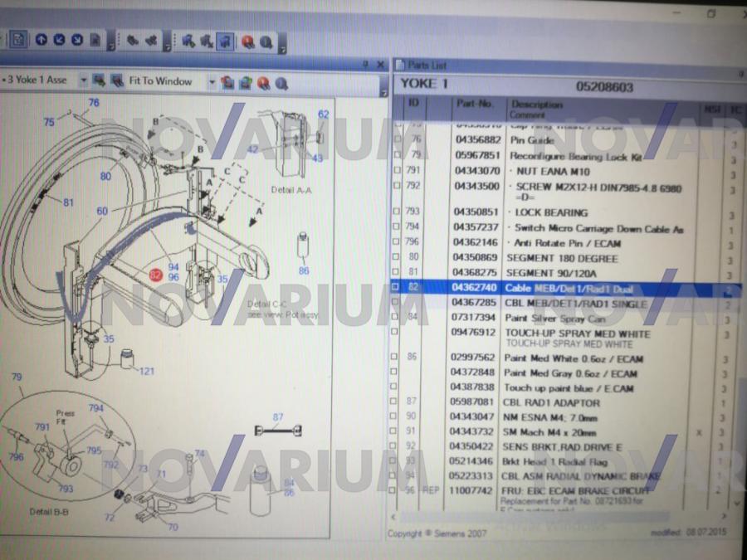Tick the checkbox for part 791 NUT EANA M10
The width and height of the screenshot is (747, 560).
coord(397,171)
